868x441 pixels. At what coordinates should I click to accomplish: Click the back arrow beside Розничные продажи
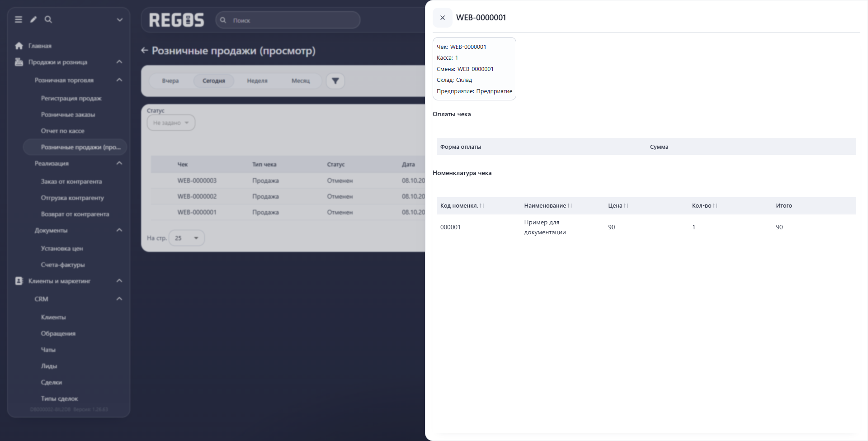(x=145, y=50)
